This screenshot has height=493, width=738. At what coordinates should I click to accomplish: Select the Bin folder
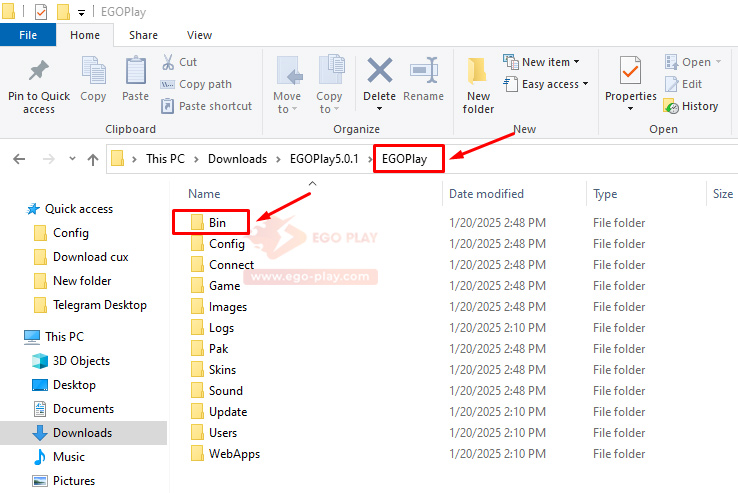209,223
